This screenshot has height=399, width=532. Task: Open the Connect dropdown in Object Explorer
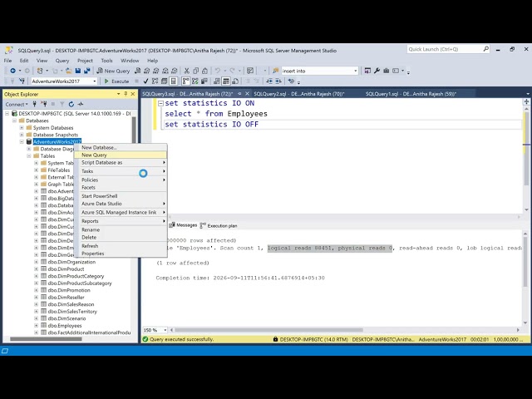coord(17,104)
